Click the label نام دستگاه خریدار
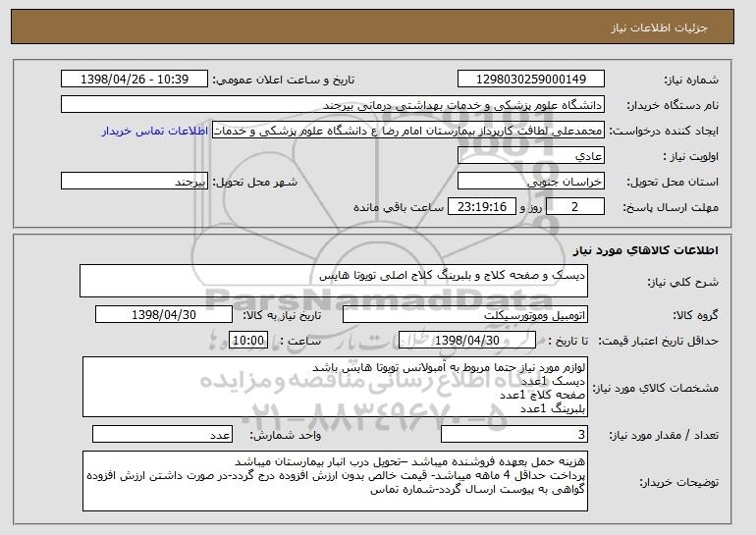 pyautogui.click(x=673, y=106)
